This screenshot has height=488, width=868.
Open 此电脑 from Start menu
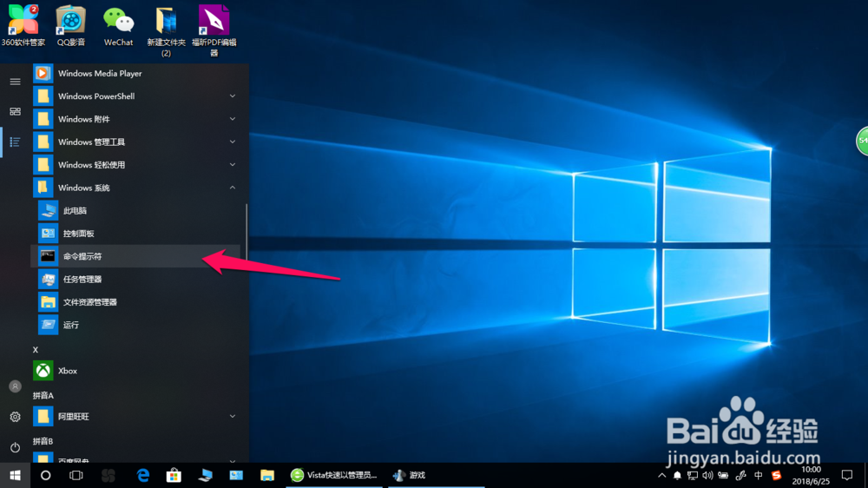[135, 210]
